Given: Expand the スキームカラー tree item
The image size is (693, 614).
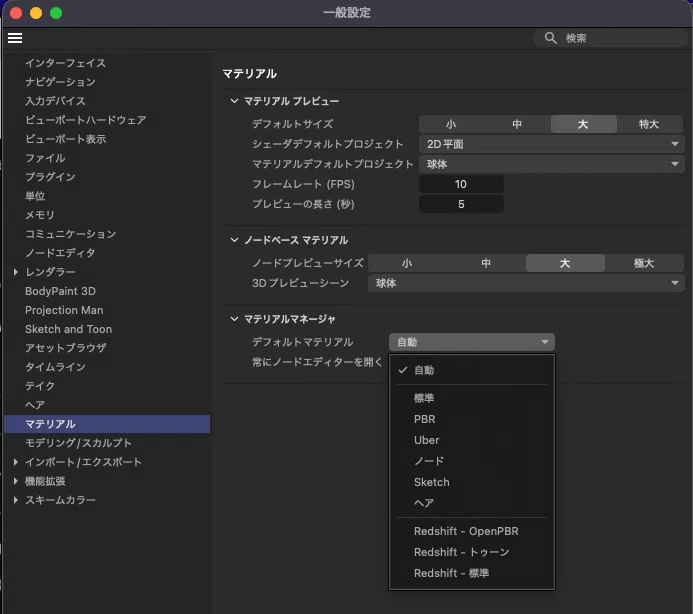Looking at the screenshot, I should point(16,500).
